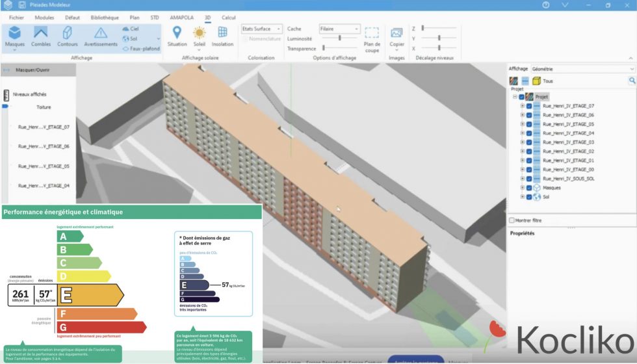The image size is (637, 364).
Task: Toggle the Faux-plafond display
Action: click(142, 48)
